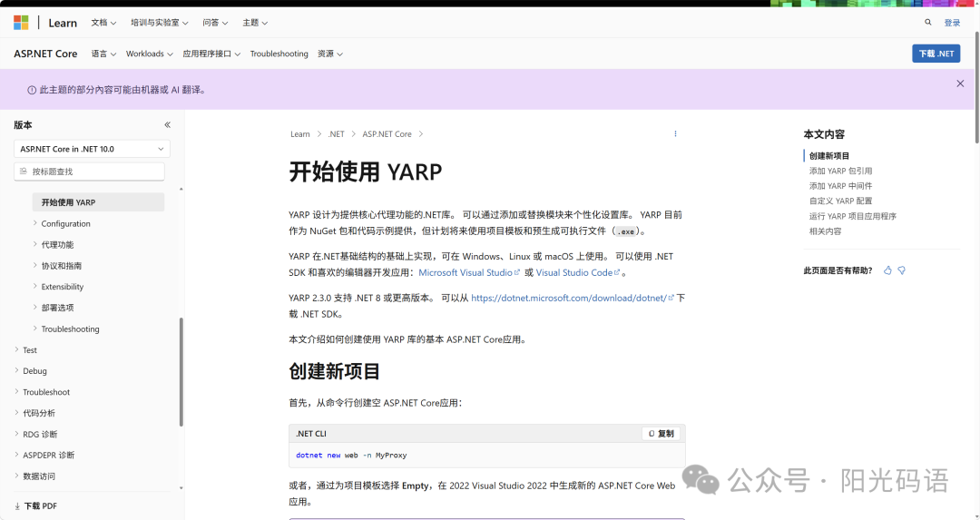980x520 pixels.
Task: Click the download PDF arrow icon
Action: click(x=17, y=506)
